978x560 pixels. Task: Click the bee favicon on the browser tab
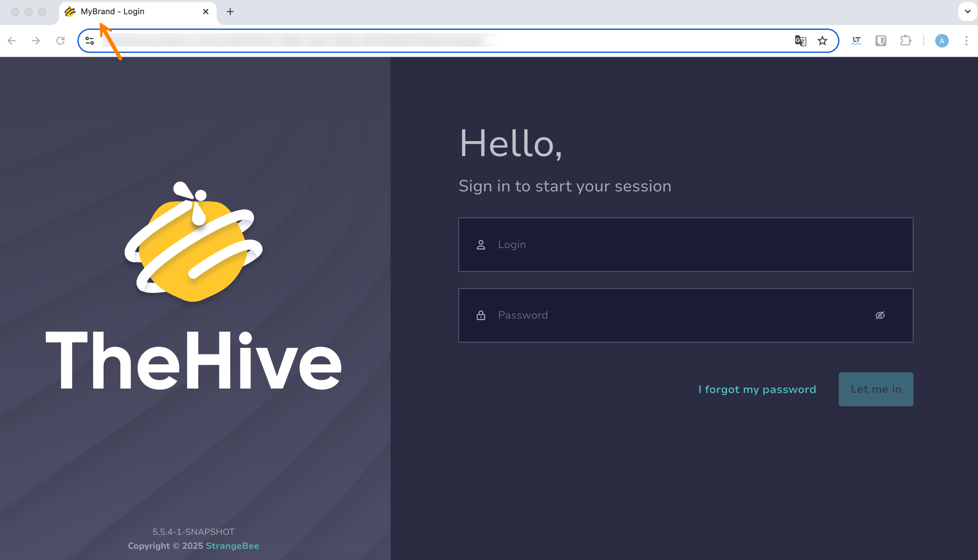(70, 12)
